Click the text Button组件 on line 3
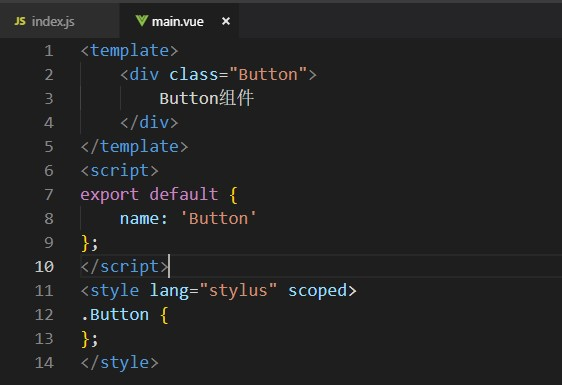Image resolution: width=562 pixels, height=385 pixels. coord(206,98)
